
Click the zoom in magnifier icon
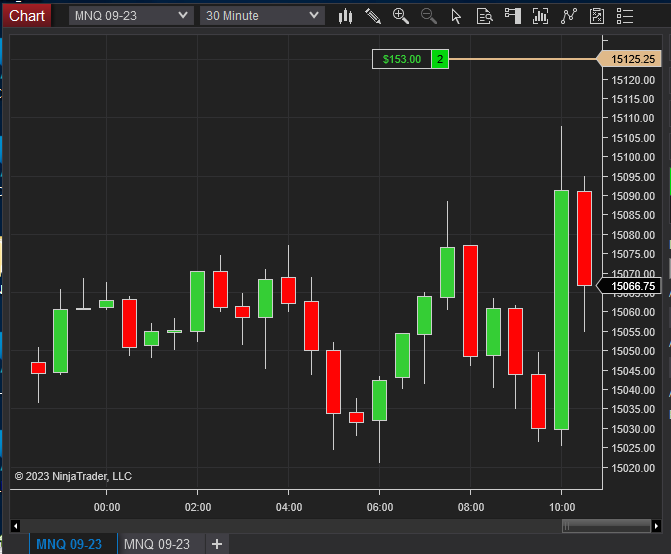point(401,16)
